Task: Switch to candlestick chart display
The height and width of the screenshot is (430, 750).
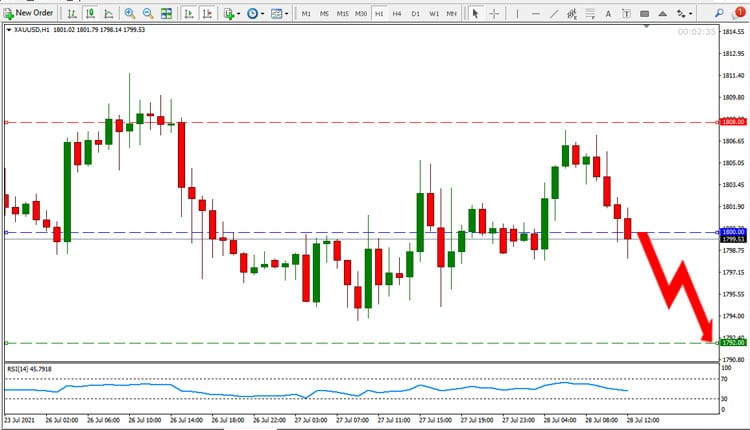Action: click(x=90, y=13)
